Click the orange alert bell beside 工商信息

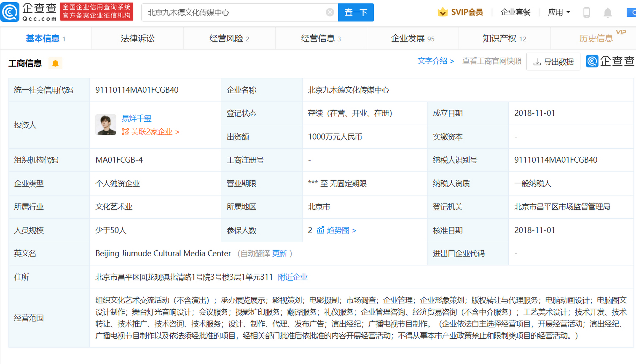55,63
